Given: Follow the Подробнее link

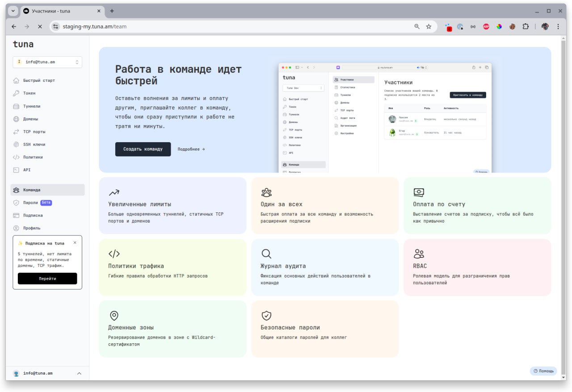Looking at the screenshot, I should [191, 149].
